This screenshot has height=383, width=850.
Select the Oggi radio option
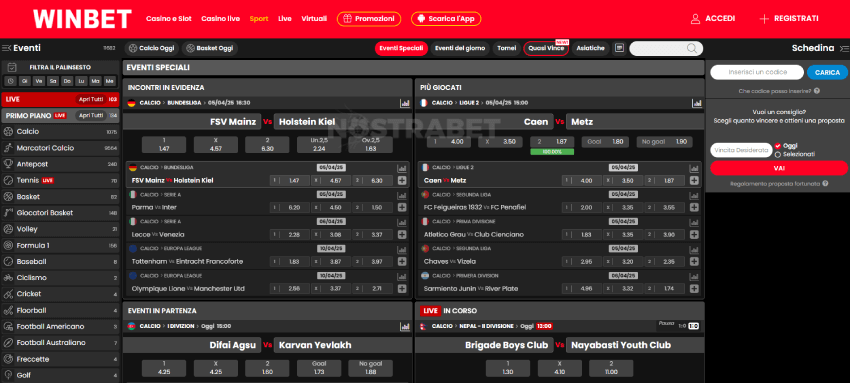tap(778, 146)
